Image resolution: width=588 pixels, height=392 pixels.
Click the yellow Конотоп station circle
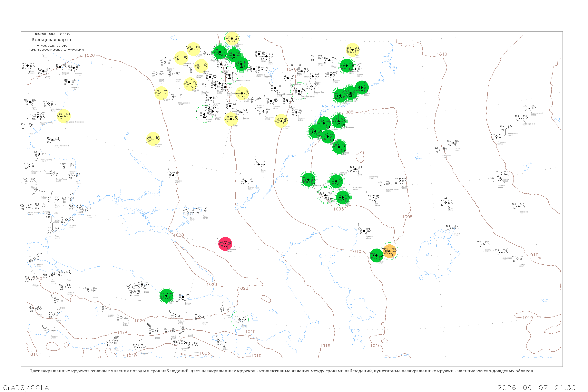[153, 139]
